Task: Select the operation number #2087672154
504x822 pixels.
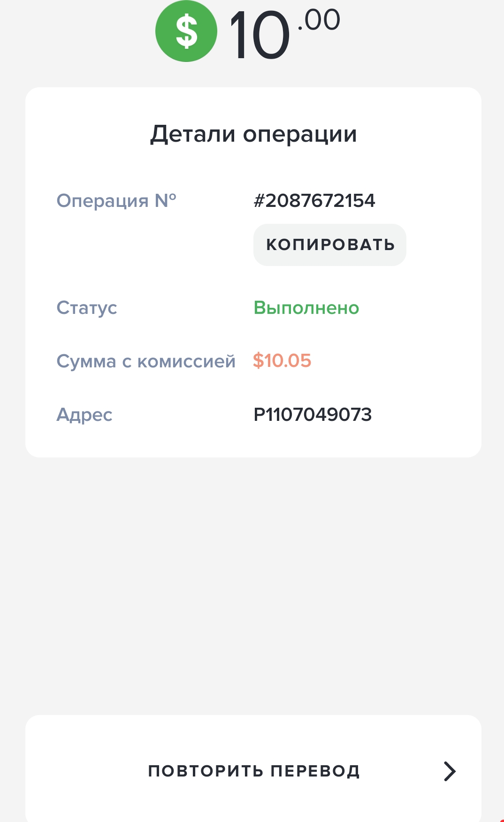Action: (314, 201)
